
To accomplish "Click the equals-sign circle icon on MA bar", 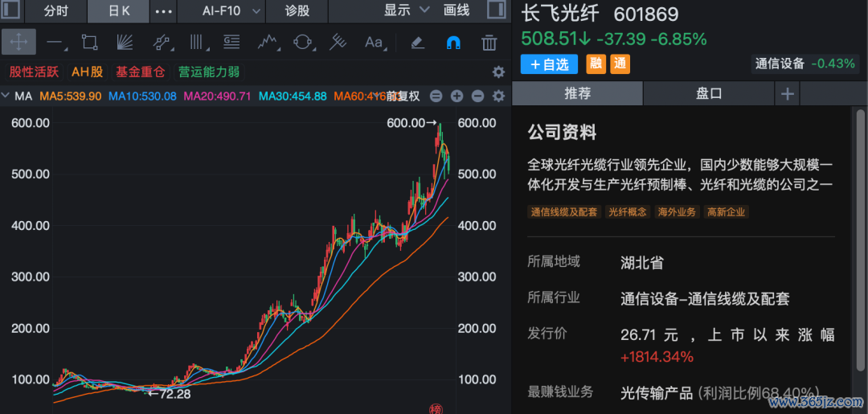I will [436, 96].
